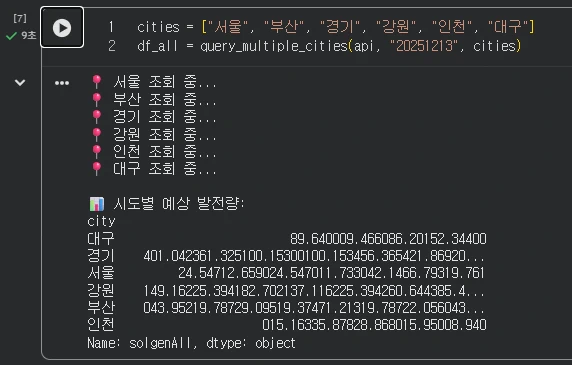This screenshot has width=572, height=365.
Task: Click the "부산 조회 중..." output line
Action: coord(165,99)
